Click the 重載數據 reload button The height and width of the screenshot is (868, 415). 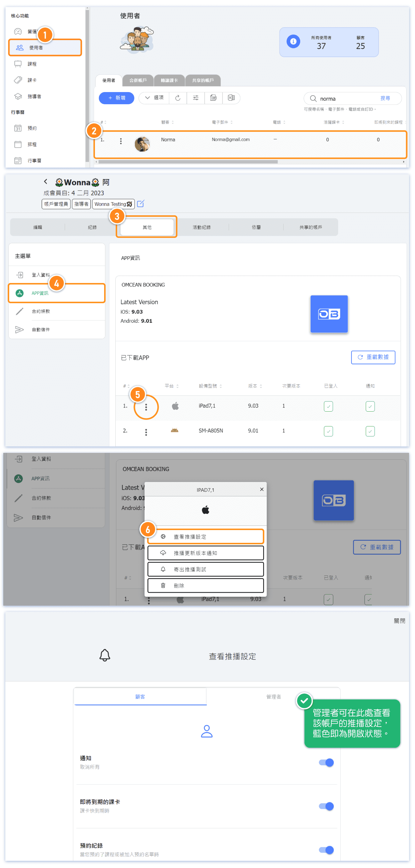point(373,358)
